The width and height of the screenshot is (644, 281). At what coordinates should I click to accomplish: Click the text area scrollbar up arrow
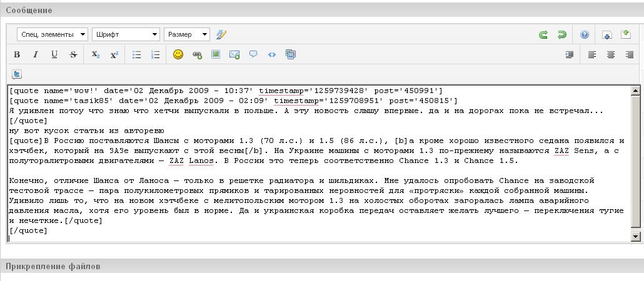point(635,91)
